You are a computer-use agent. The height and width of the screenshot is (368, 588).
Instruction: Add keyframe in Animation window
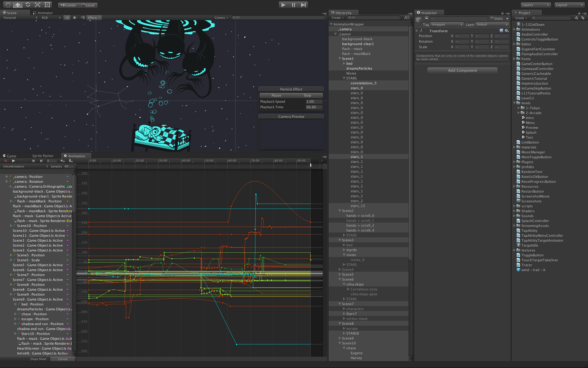coord(62,161)
